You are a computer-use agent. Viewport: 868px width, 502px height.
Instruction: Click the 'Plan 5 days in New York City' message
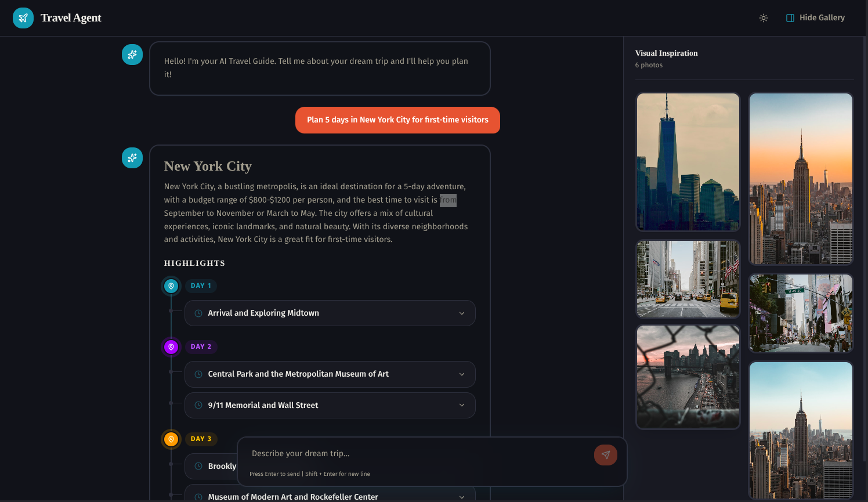(x=397, y=120)
